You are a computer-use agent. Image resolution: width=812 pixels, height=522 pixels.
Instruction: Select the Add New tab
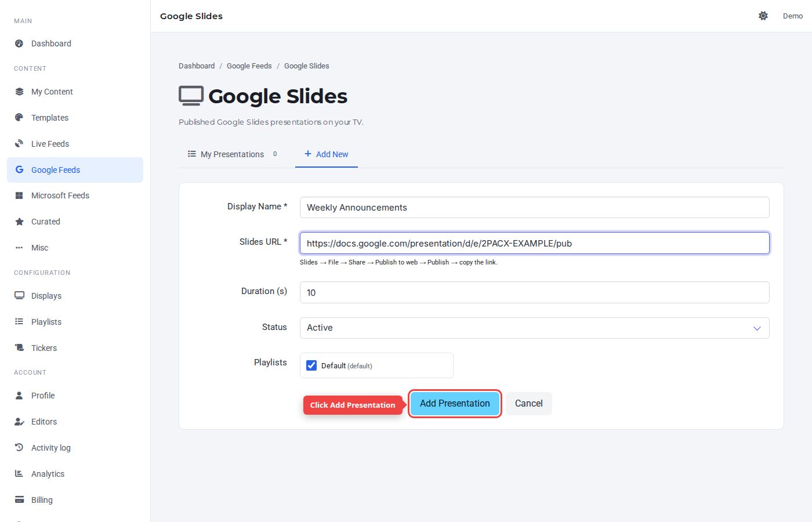tap(327, 154)
